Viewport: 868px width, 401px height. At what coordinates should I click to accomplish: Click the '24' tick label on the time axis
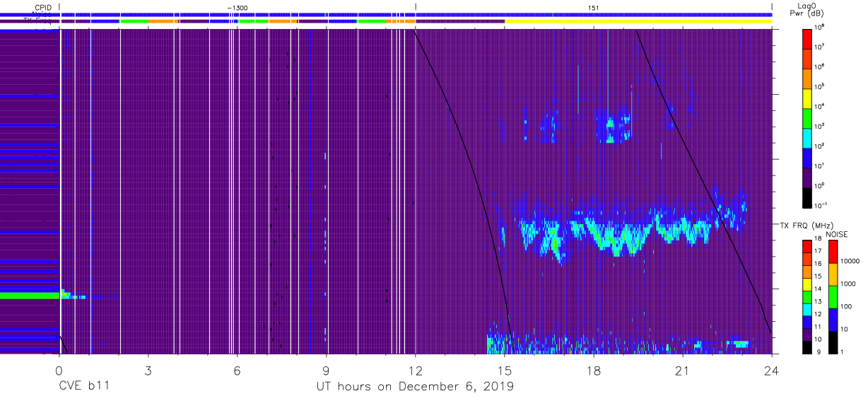pos(772,370)
